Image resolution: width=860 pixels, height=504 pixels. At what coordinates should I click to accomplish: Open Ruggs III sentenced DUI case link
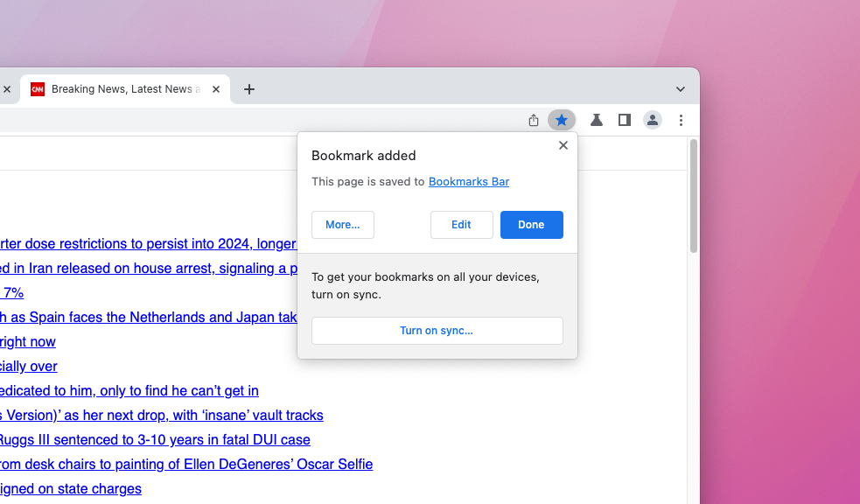click(x=155, y=440)
